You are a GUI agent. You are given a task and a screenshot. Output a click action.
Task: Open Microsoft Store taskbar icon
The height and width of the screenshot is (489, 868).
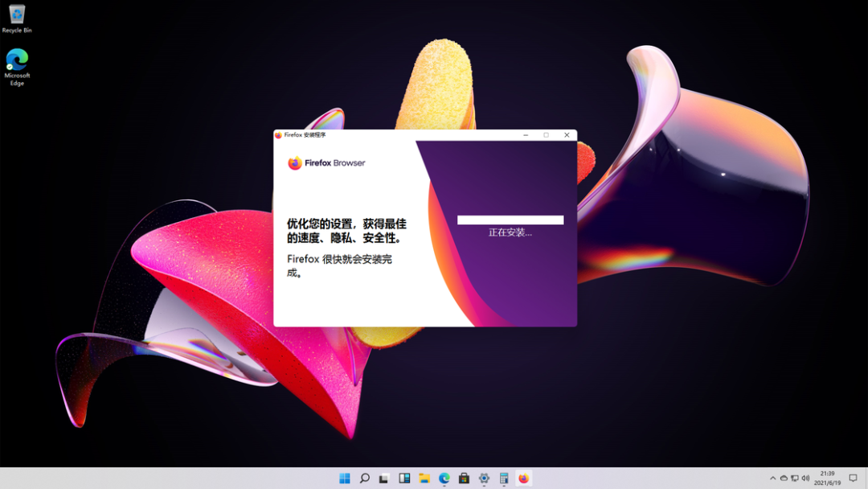[464, 478]
